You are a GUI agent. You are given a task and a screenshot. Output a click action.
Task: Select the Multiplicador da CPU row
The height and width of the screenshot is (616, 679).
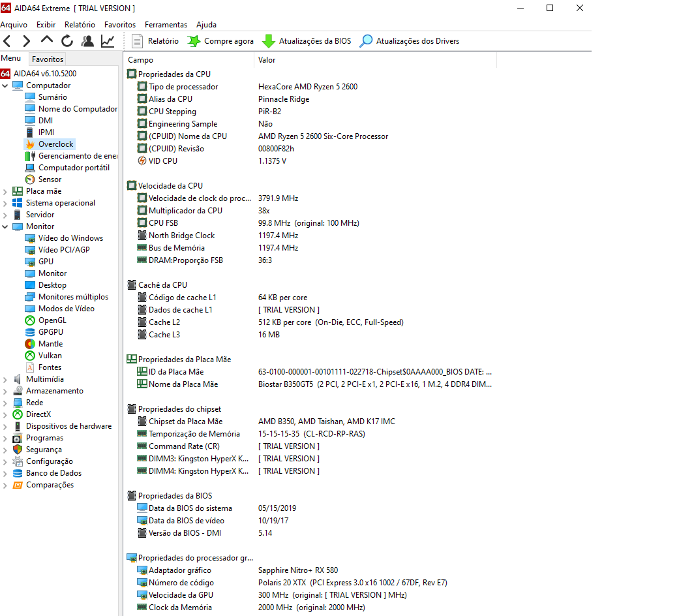[310, 211]
